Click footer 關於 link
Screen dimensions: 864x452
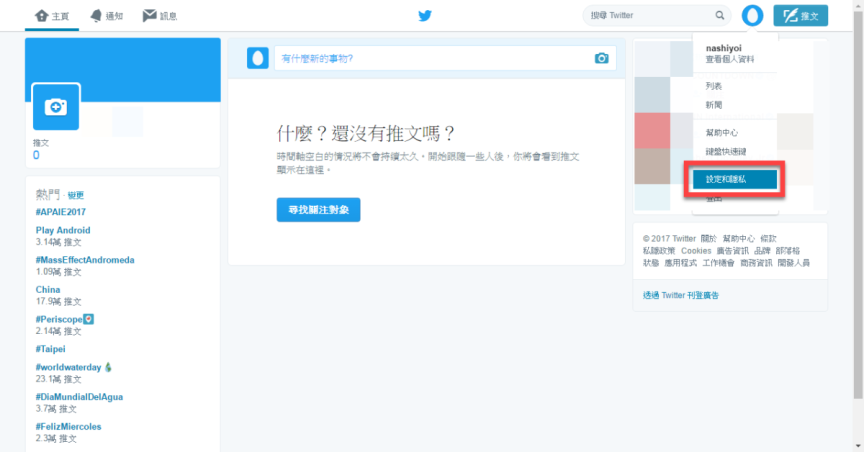coord(709,239)
